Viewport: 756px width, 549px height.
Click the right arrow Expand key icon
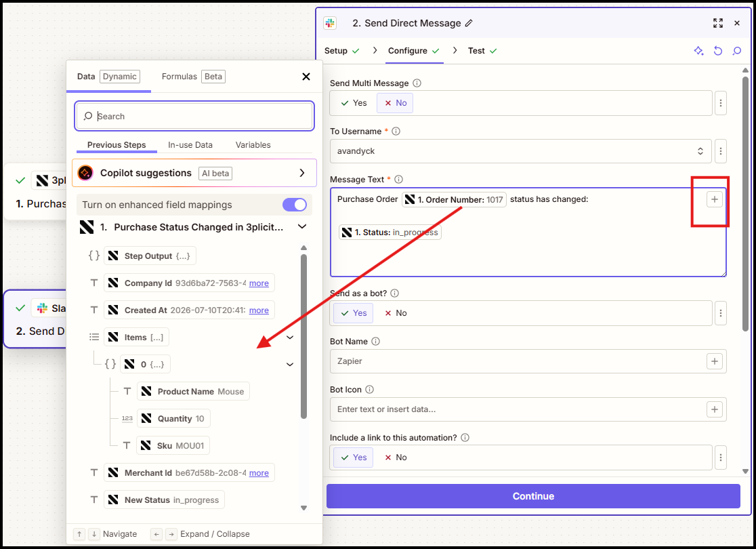(x=171, y=534)
